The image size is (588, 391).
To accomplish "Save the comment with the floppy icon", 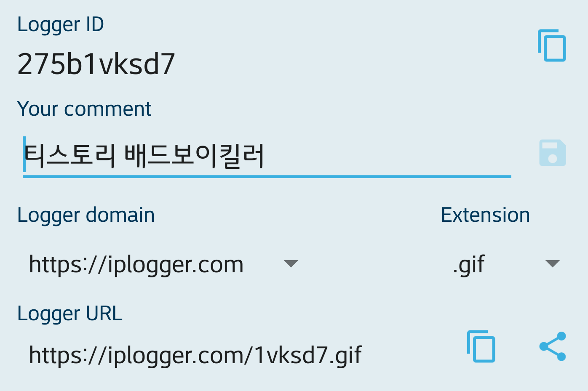I will [553, 153].
